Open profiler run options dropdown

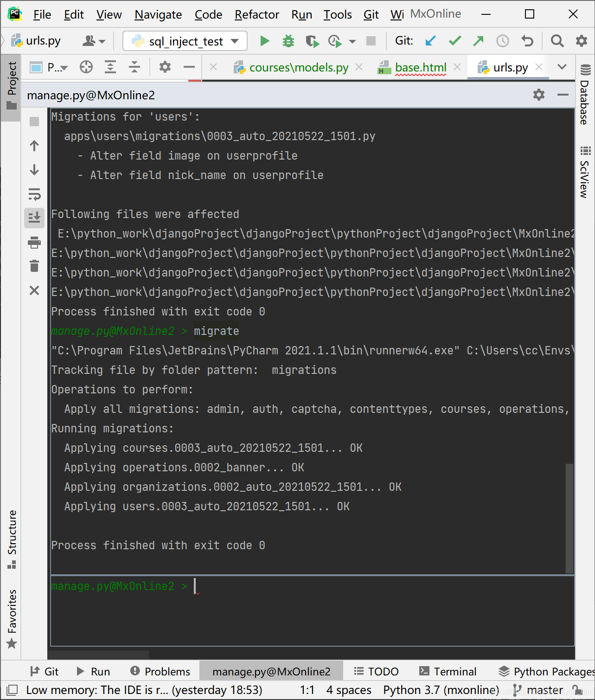point(352,41)
